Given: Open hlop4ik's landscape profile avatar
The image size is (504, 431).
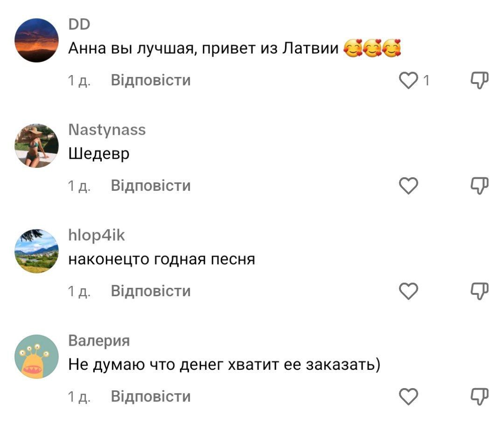Looking at the screenshot, I should point(37,251).
